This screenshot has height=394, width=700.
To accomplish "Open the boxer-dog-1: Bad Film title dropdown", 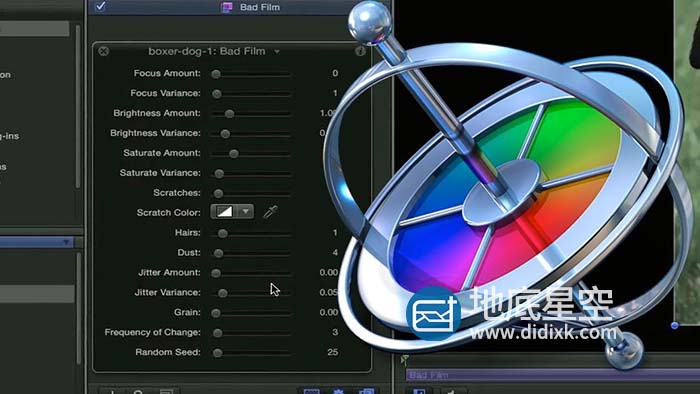I will click(x=277, y=52).
